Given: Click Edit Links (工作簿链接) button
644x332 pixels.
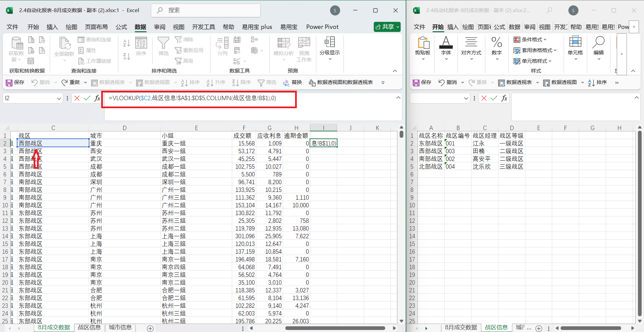Looking at the screenshot, I should [95, 61].
